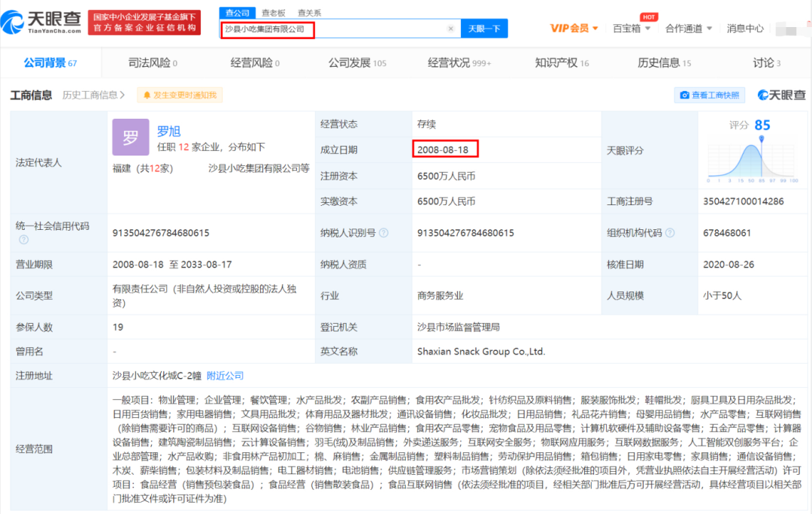Expand 历史工商信息 section
Screen dimensions: 812x514
coord(94,95)
